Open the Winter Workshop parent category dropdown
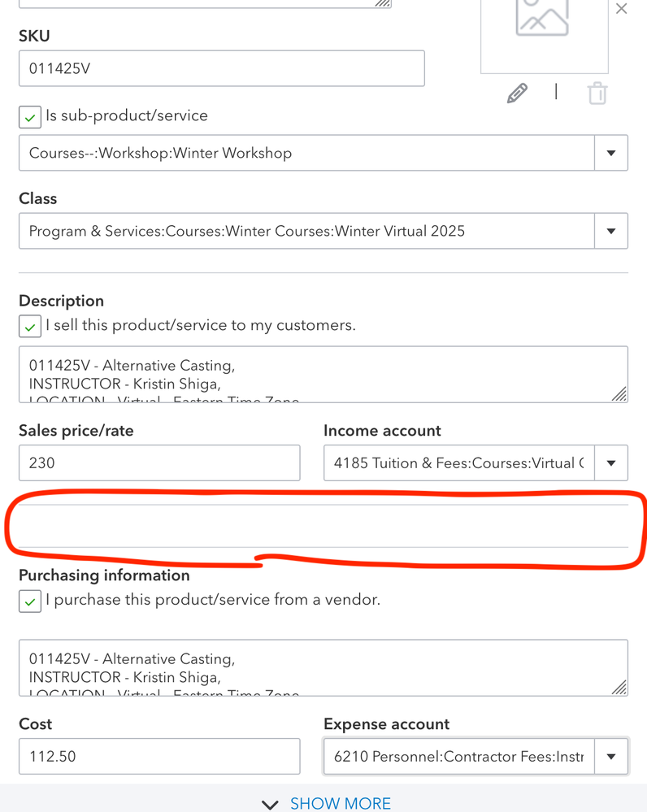 611,153
